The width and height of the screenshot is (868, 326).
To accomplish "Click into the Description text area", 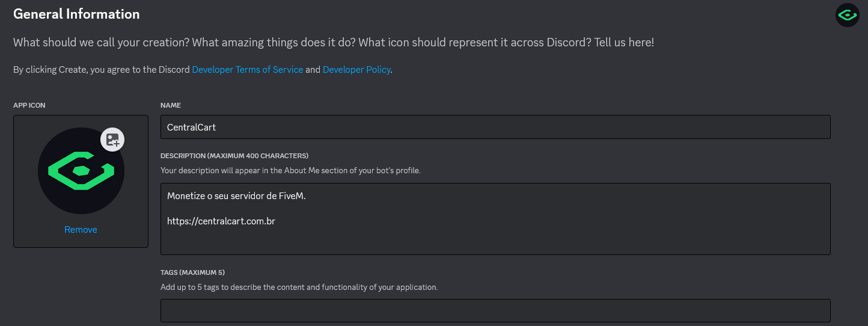I will [495, 219].
